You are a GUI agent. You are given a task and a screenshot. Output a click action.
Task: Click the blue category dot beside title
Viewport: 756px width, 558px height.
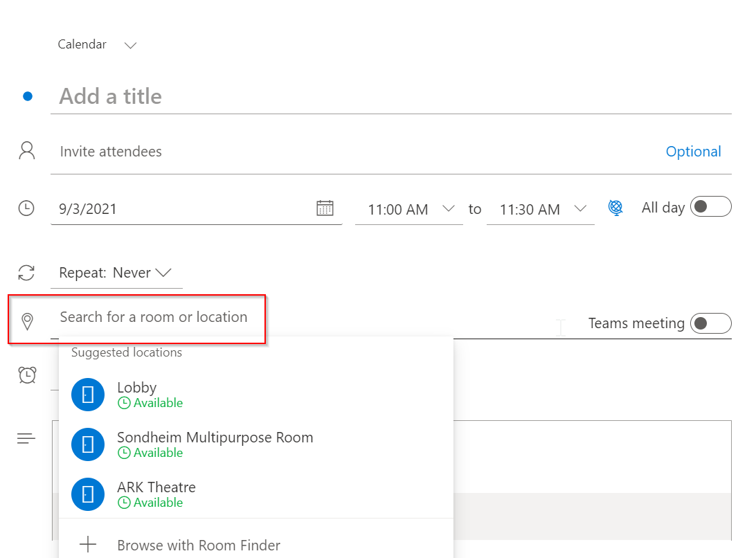tap(28, 96)
